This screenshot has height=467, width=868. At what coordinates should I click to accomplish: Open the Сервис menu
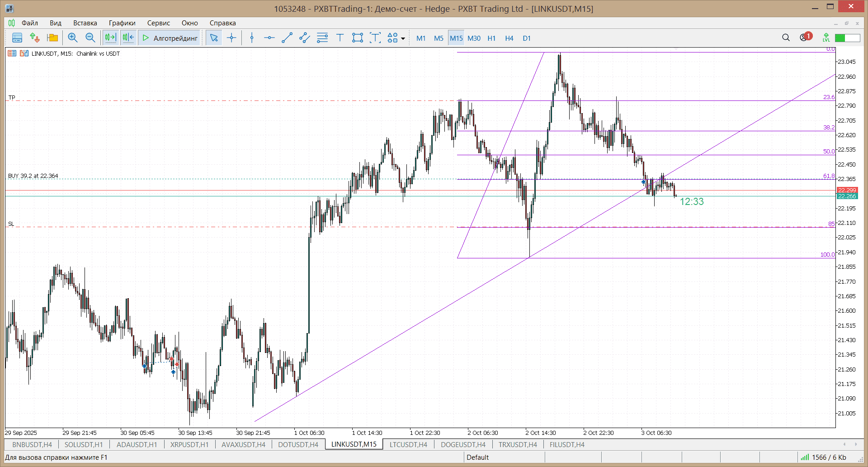point(158,23)
